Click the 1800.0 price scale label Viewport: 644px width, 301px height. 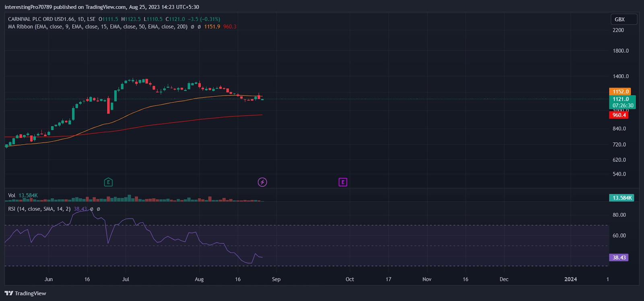621,51
